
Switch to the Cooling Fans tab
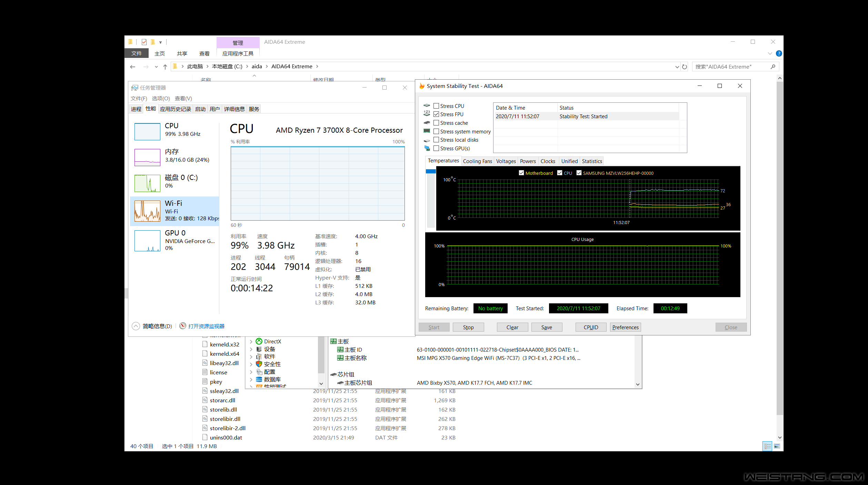[477, 161]
